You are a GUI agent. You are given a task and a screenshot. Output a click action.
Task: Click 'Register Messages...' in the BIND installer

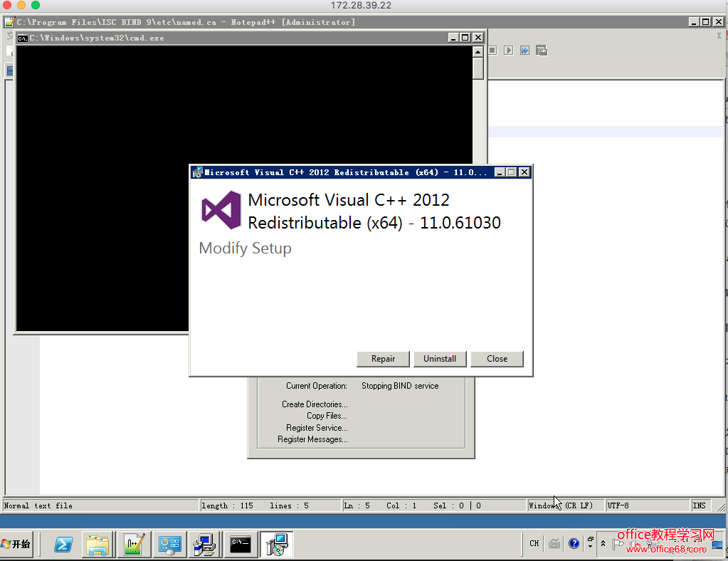[312, 439]
